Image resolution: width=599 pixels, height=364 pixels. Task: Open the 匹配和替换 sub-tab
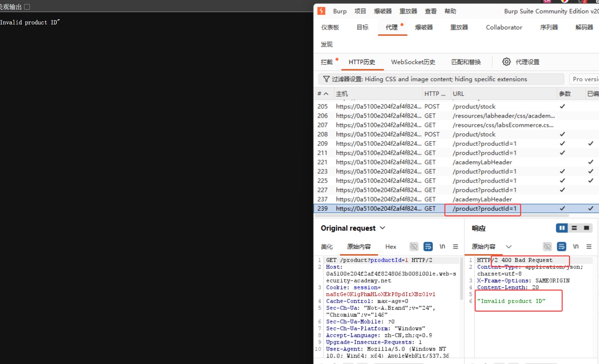tap(466, 62)
